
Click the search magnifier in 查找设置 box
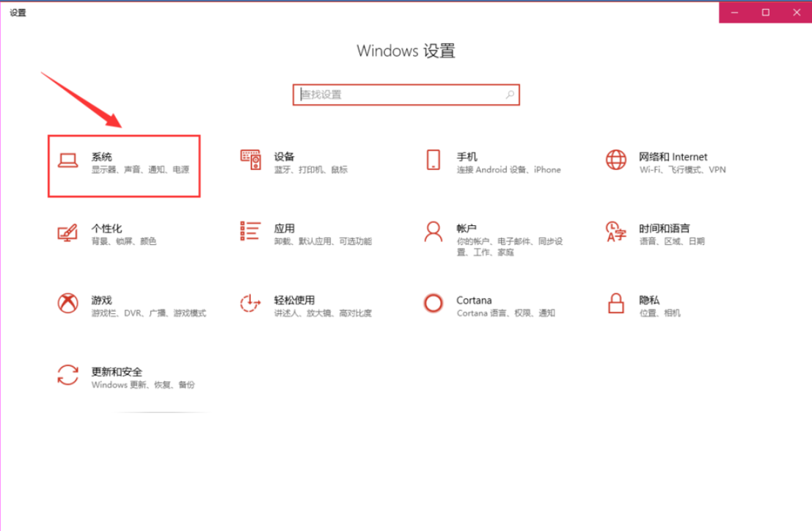tap(510, 95)
